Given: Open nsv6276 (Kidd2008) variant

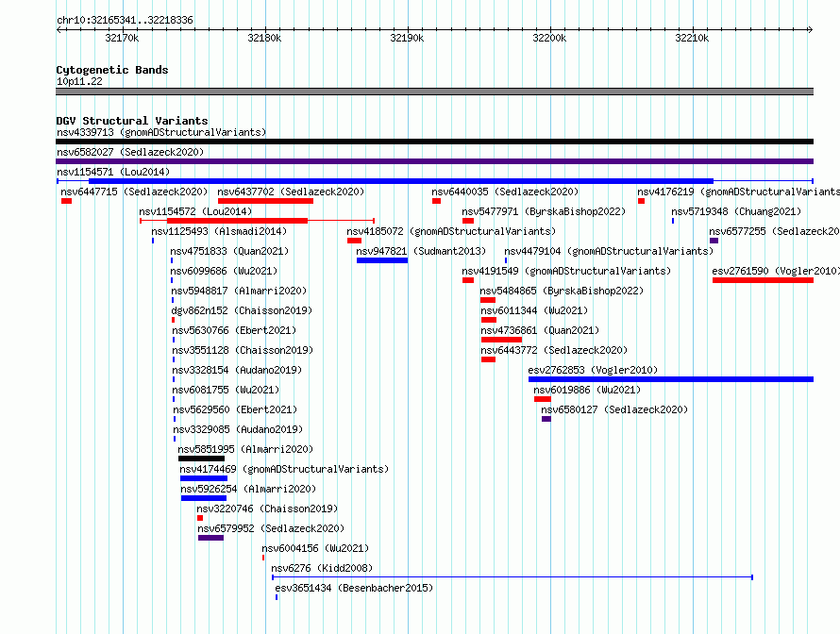Looking at the screenshot, I should [322, 568].
